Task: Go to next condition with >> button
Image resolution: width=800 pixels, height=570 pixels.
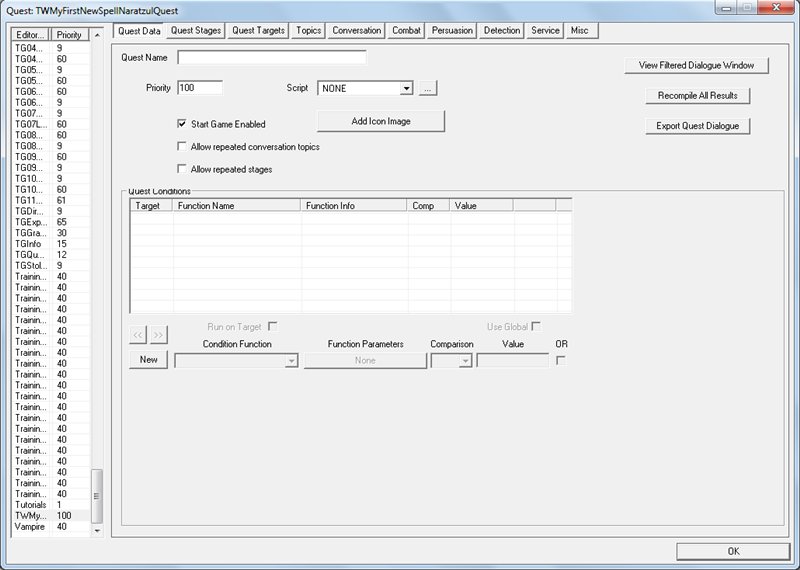Action: (159, 335)
